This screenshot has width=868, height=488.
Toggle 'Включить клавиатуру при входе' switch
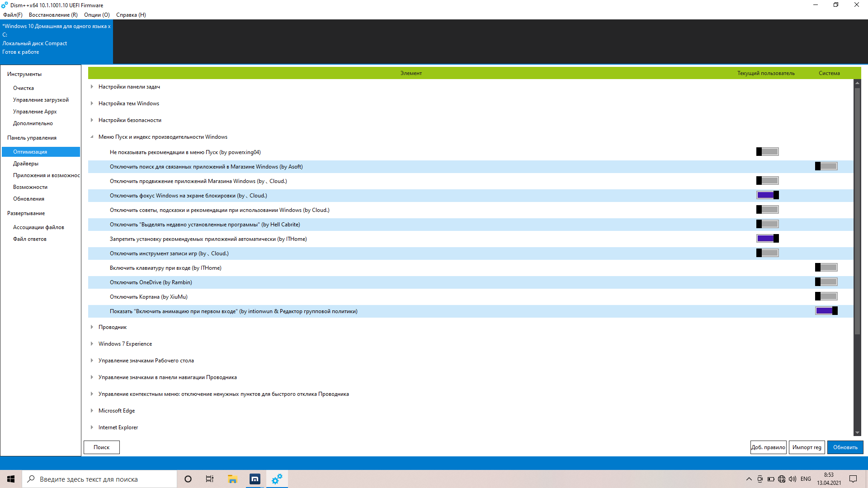(x=826, y=267)
